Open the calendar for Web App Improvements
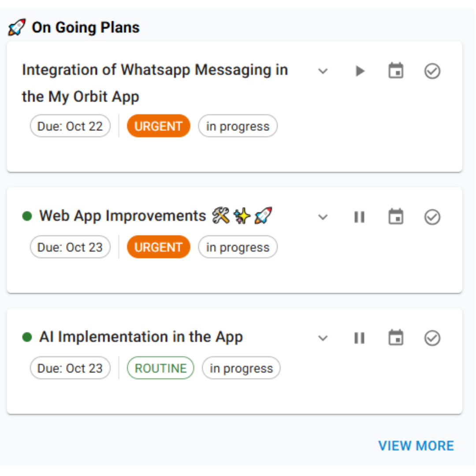This screenshot has height=476, width=476. pyautogui.click(x=396, y=217)
